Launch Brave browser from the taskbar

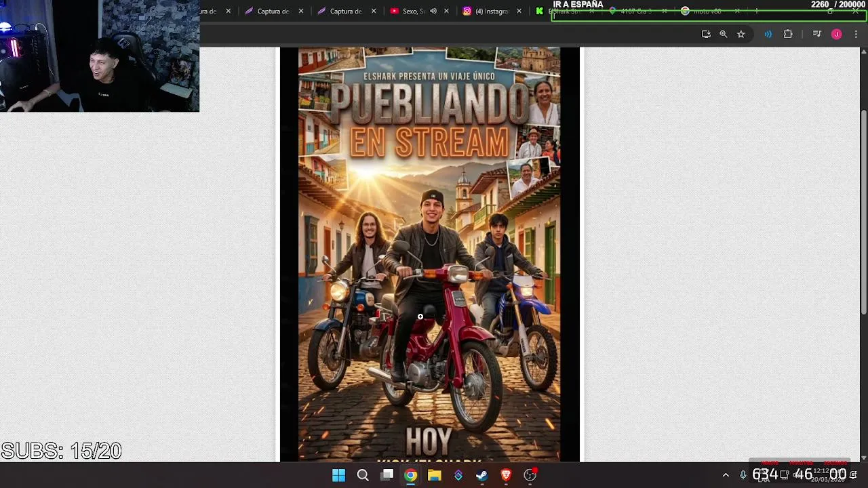[x=506, y=475]
